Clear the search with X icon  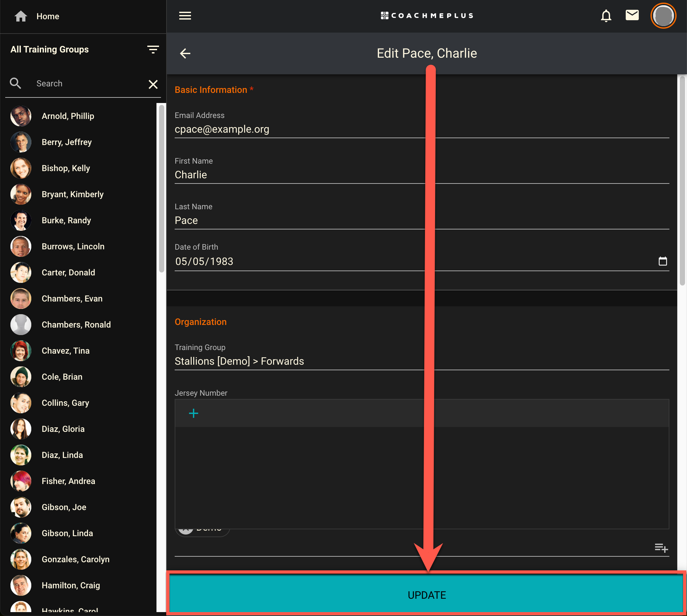pos(153,84)
